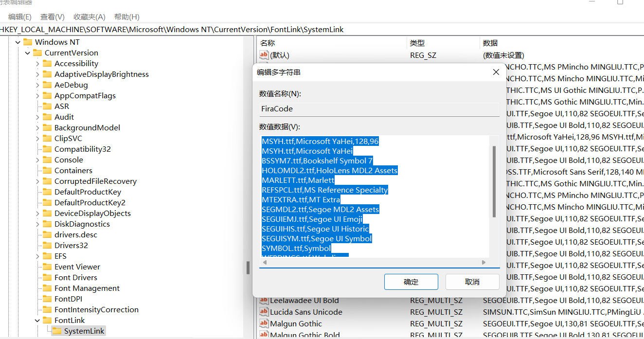644x339 pixels.
Task: Select the SystemLink tree key
Action: [x=84, y=331]
